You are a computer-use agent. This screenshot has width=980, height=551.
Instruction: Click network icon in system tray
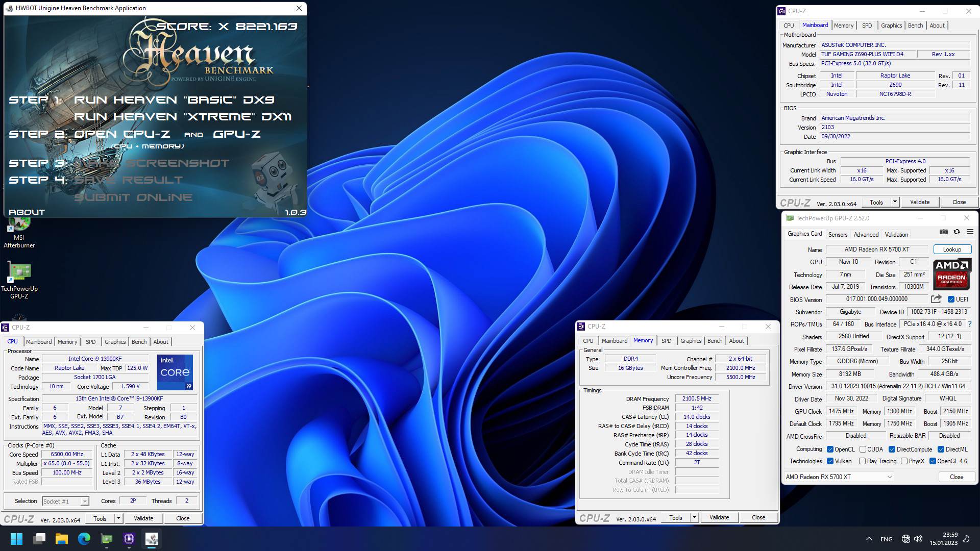pyautogui.click(x=906, y=539)
